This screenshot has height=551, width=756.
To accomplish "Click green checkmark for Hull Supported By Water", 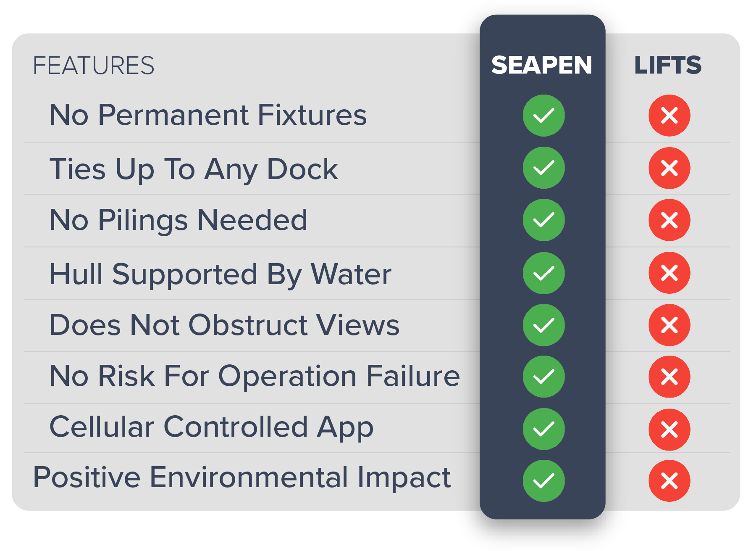I will [x=543, y=273].
